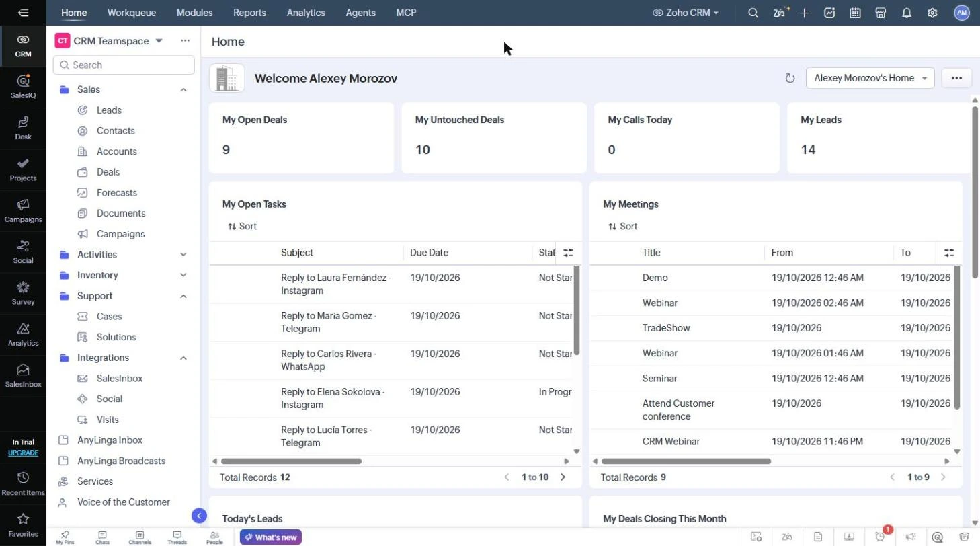
Task: Open the setup gear icon
Action: (932, 13)
